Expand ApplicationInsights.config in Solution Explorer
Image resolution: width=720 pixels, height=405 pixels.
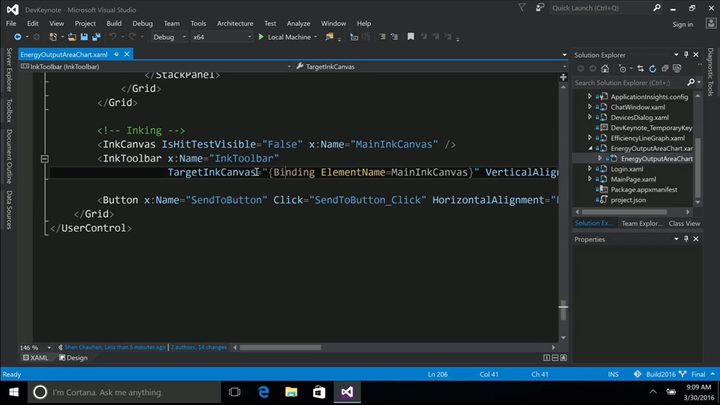pyautogui.click(x=590, y=96)
